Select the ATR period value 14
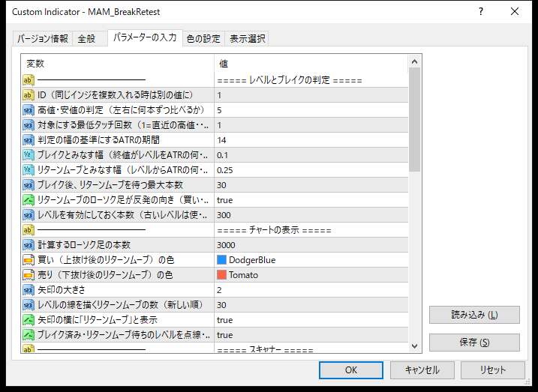The height and width of the screenshot is (392, 538). click(x=311, y=140)
